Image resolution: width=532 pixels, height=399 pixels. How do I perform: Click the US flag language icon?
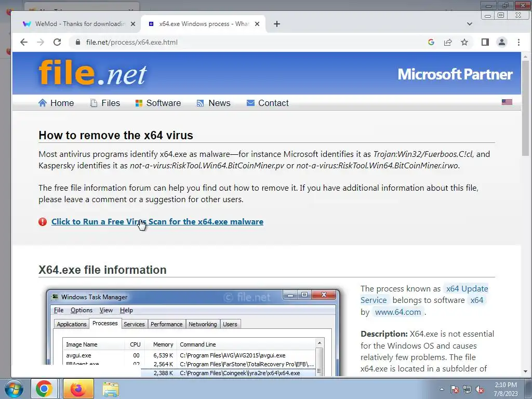coord(507,102)
